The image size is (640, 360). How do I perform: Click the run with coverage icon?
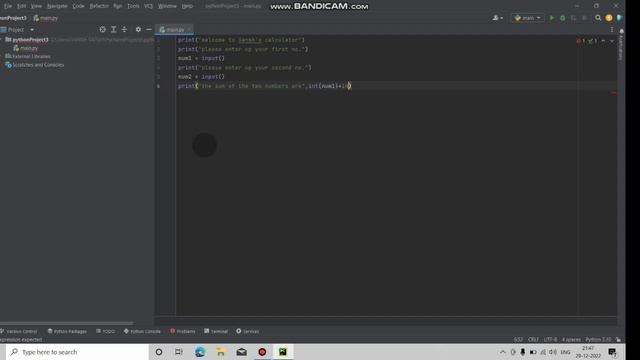(573, 18)
